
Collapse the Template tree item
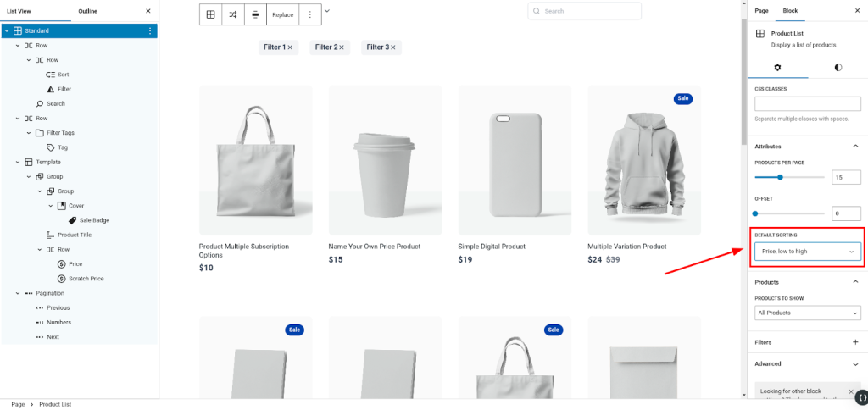click(x=18, y=162)
